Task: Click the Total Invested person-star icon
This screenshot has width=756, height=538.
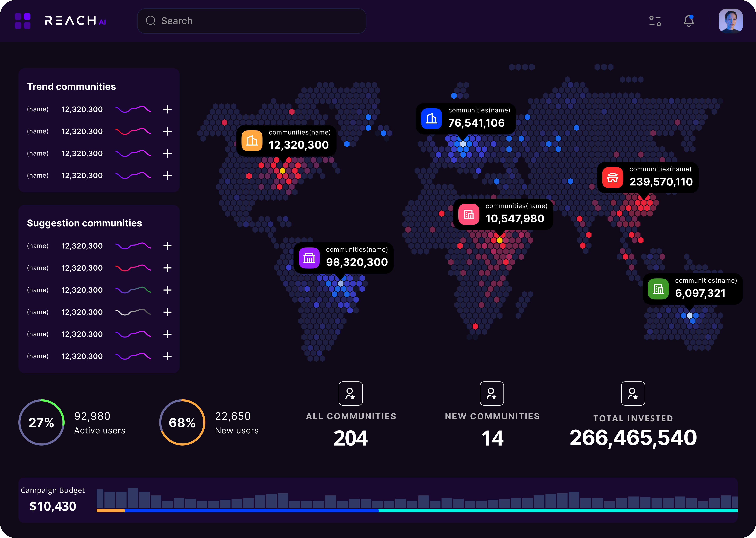Action: point(633,394)
